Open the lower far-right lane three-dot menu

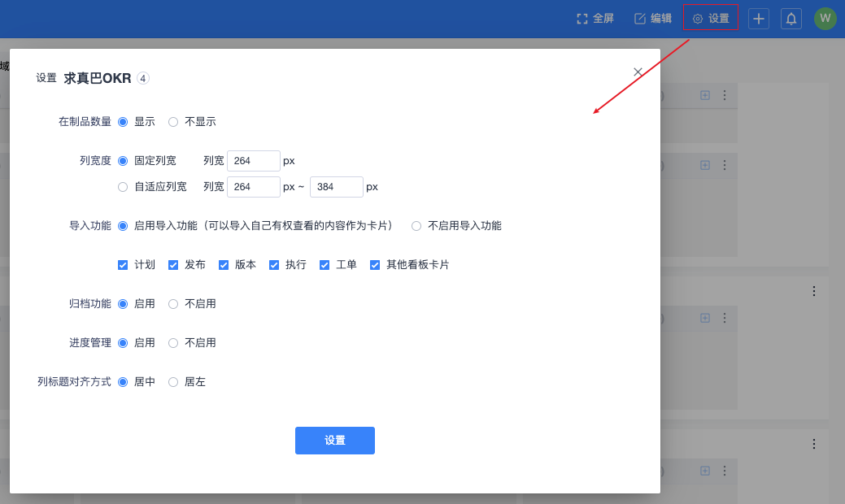tap(814, 444)
